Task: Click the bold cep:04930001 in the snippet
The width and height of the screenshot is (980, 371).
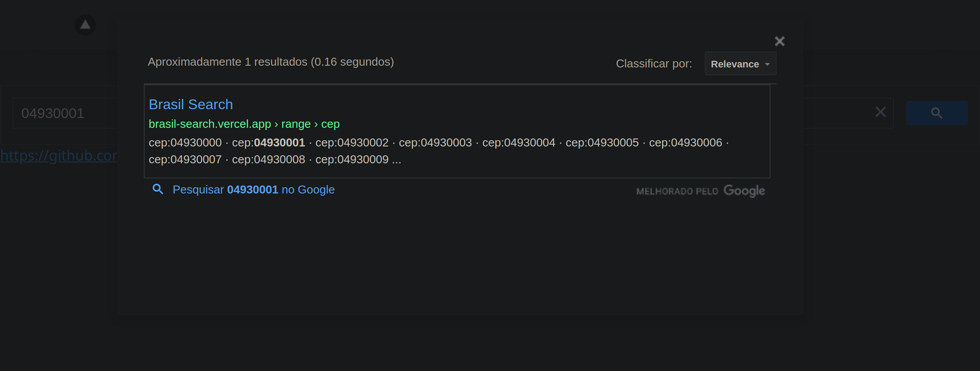Action: click(279, 142)
